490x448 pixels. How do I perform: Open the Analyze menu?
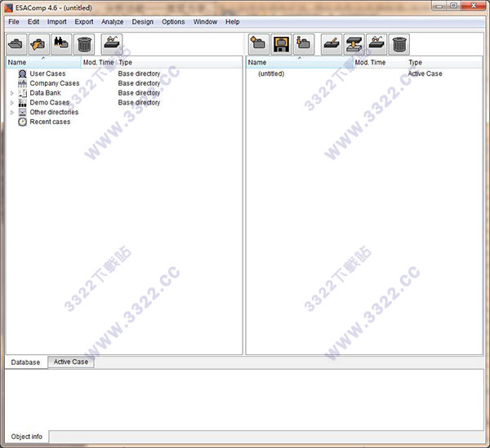(112, 22)
